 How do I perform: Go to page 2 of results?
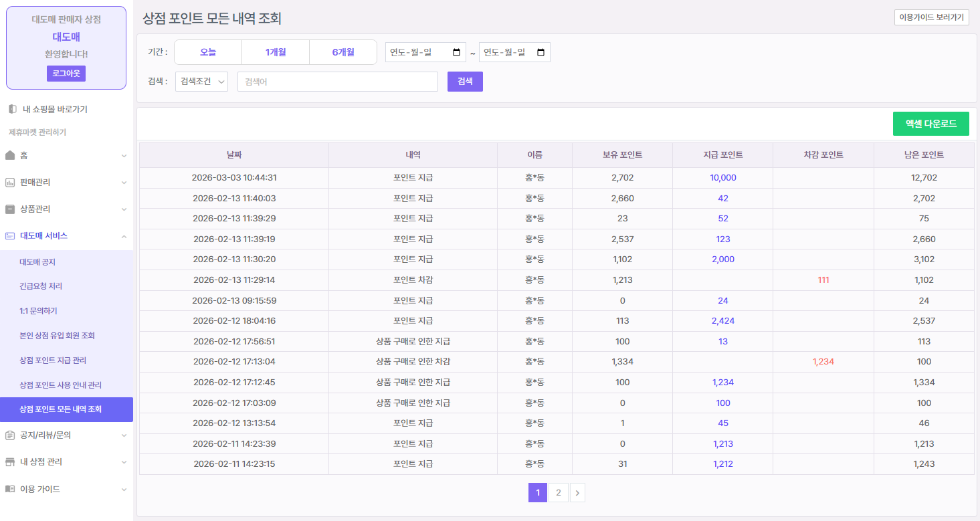click(x=558, y=493)
